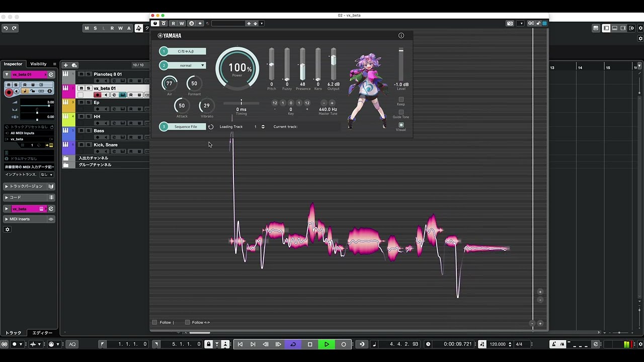The height and width of the screenshot is (362, 644).
Task: Switch to the Inspector tab
Action: 13,64
